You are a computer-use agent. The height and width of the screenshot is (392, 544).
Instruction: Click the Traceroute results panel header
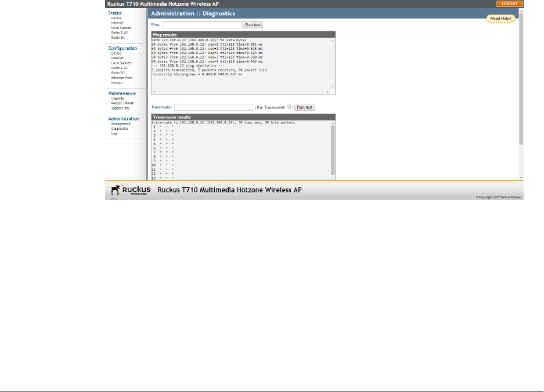(243, 117)
